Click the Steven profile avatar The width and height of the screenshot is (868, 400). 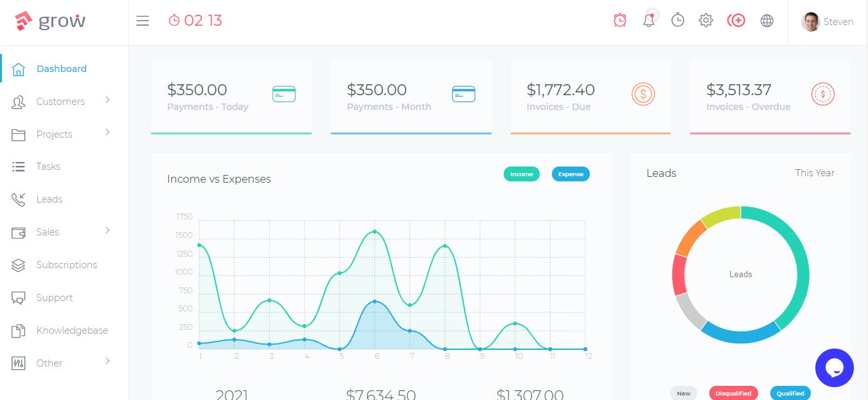coord(810,21)
